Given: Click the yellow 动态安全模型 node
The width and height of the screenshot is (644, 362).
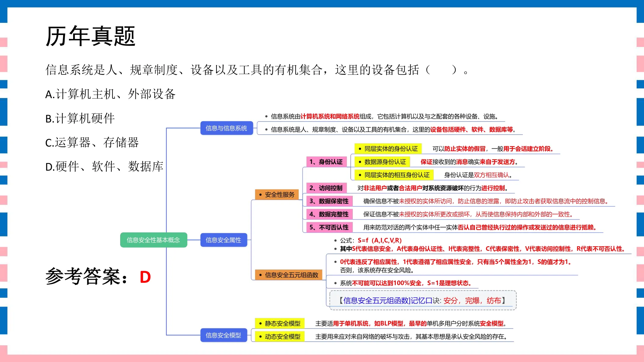Looking at the screenshot, I should [x=280, y=336].
